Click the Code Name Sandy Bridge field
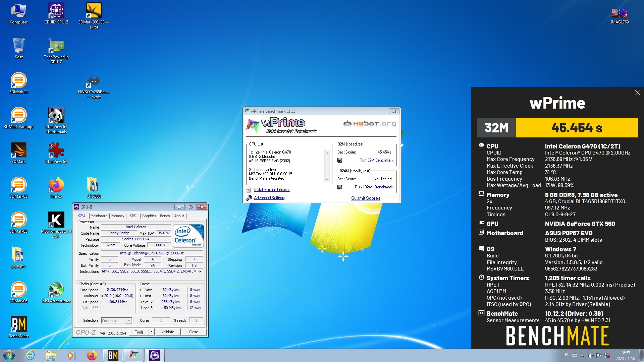Screen dimensions: 644x362 point(119,233)
